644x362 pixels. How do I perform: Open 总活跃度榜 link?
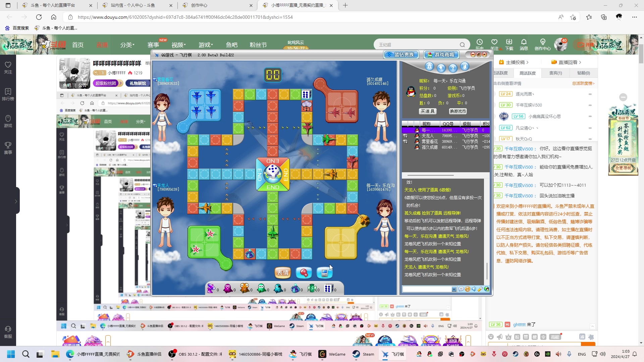pyautogui.click(x=583, y=83)
